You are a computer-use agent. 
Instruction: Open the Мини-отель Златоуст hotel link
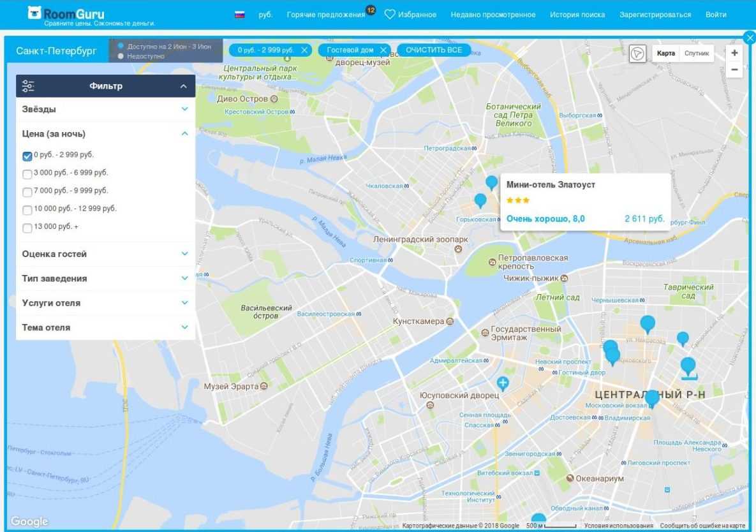point(551,184)
